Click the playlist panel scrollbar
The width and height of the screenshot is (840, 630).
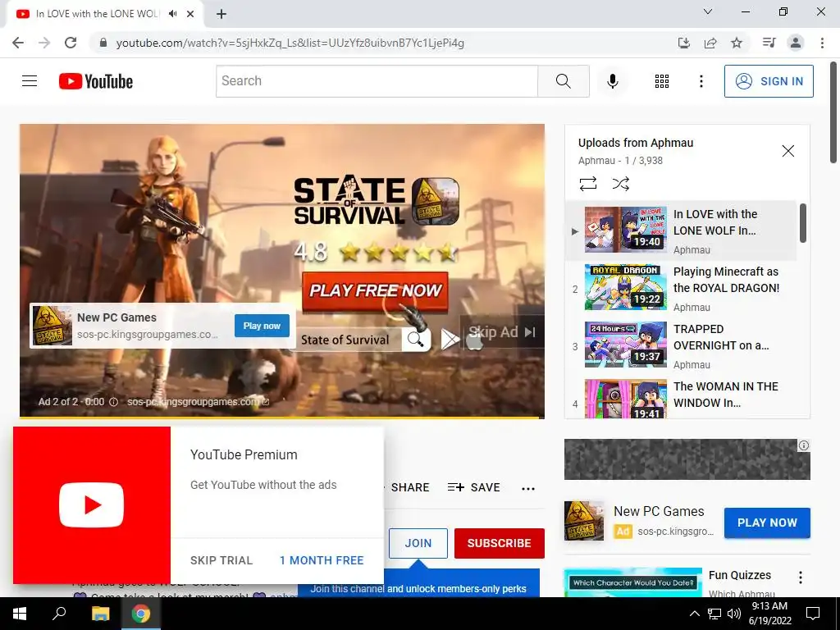pos(802,222)
